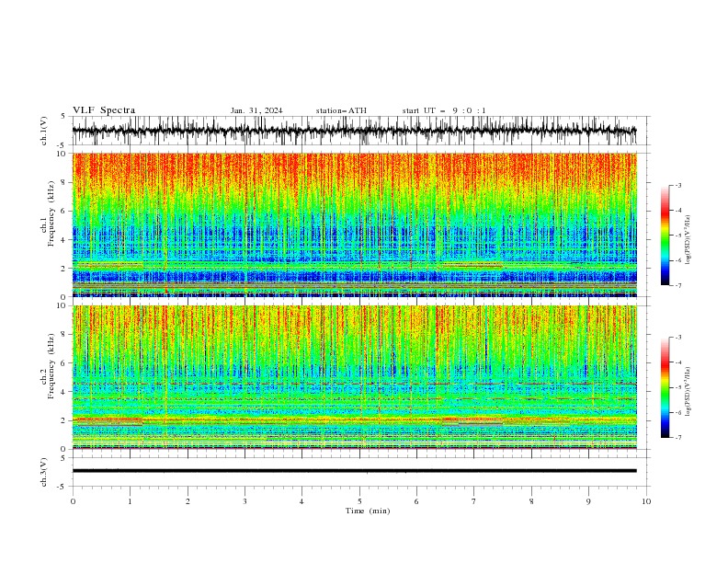Screen dimensions: 728x563
Task: Click the time axis tick label "7"
Action: tap(474, 501)
